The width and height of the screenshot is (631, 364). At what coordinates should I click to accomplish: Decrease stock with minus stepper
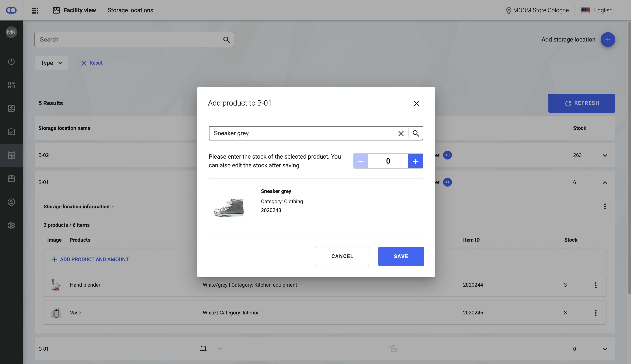click(360, 161)
